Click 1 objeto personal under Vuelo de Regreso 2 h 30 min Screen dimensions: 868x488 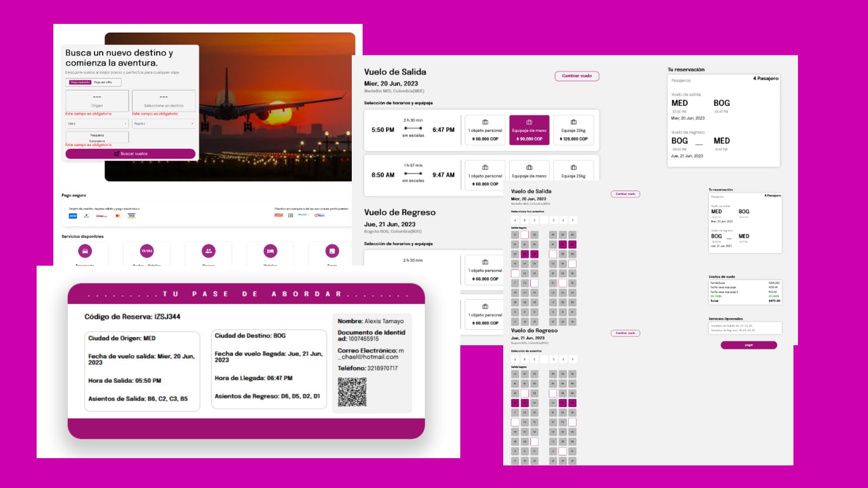[485, 270]
